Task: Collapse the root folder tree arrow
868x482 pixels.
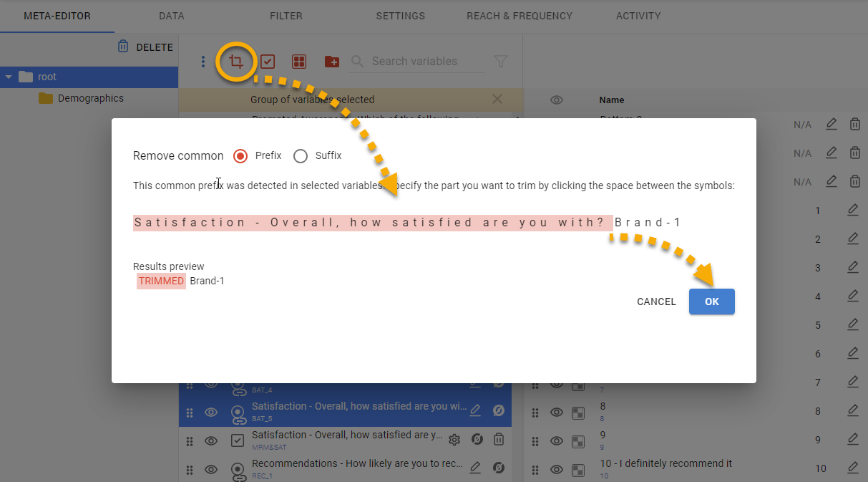Action: (x=9, y=77)
